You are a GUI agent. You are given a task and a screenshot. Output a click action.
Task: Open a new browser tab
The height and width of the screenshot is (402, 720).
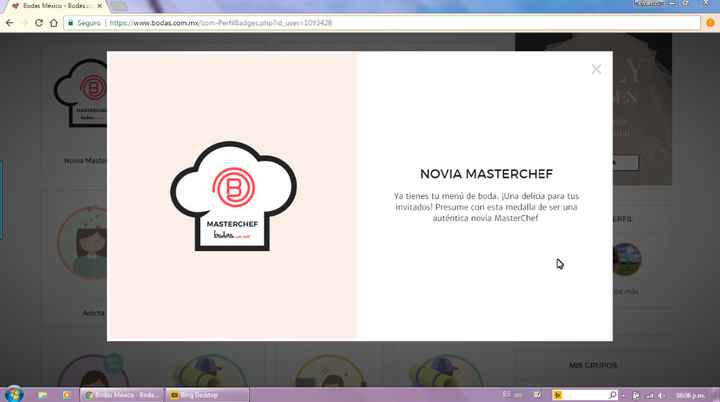[x=118, y=6]
